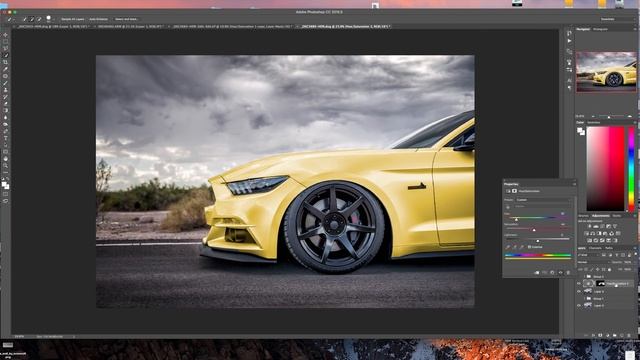Viewport: 640px width, 360px height.
Task: Open the Layers filter kind dropdown
Action: point(587,255)
